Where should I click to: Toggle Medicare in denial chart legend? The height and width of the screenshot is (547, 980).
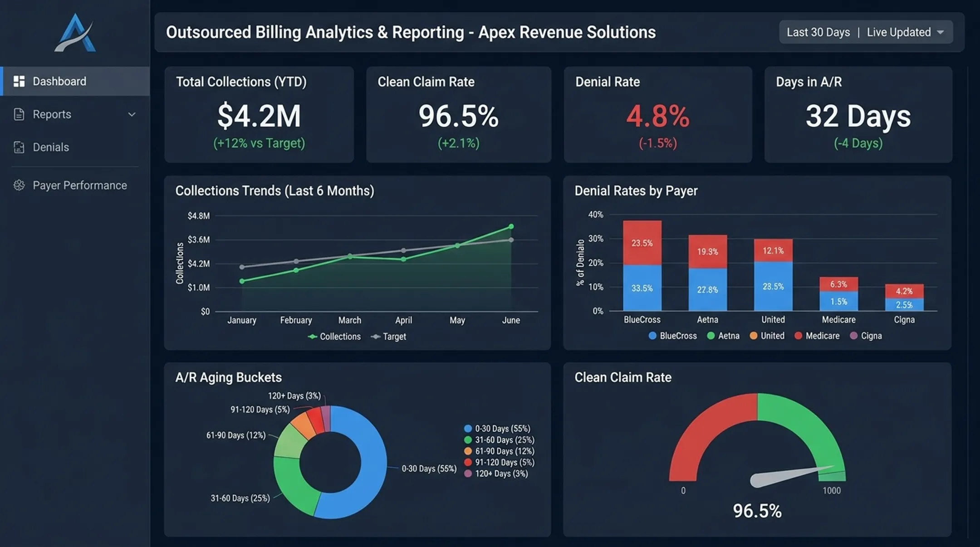(817, 336)
